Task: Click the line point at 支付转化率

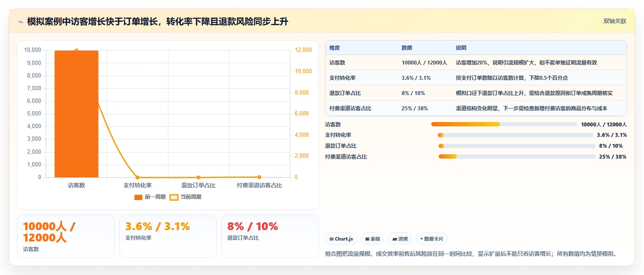Action: click(x=138, y=177)
